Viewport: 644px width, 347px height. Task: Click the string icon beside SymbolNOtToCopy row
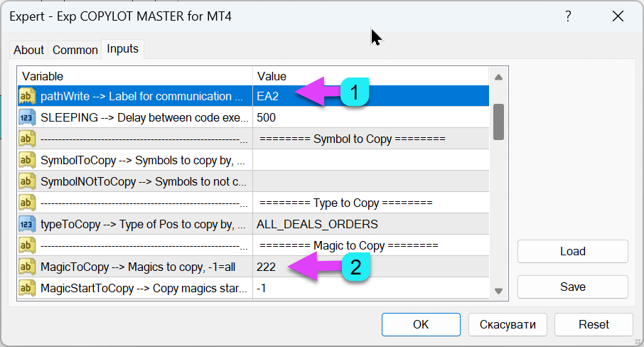(28, 181)
